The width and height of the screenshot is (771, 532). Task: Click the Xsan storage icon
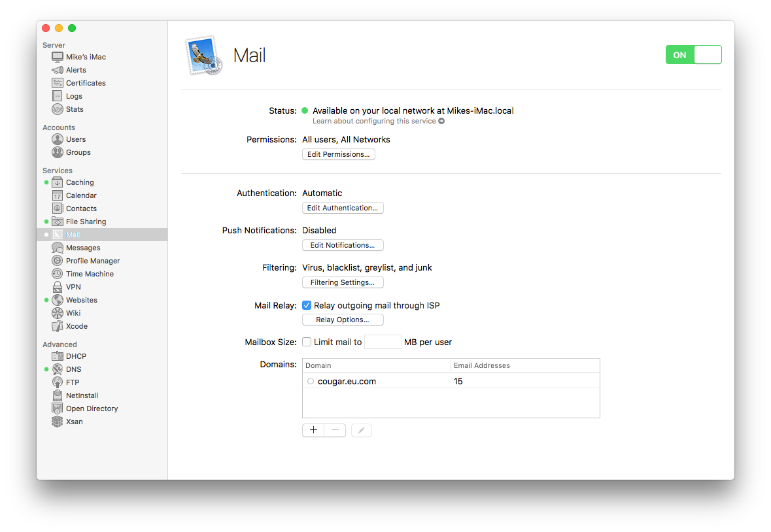(58, 422)
